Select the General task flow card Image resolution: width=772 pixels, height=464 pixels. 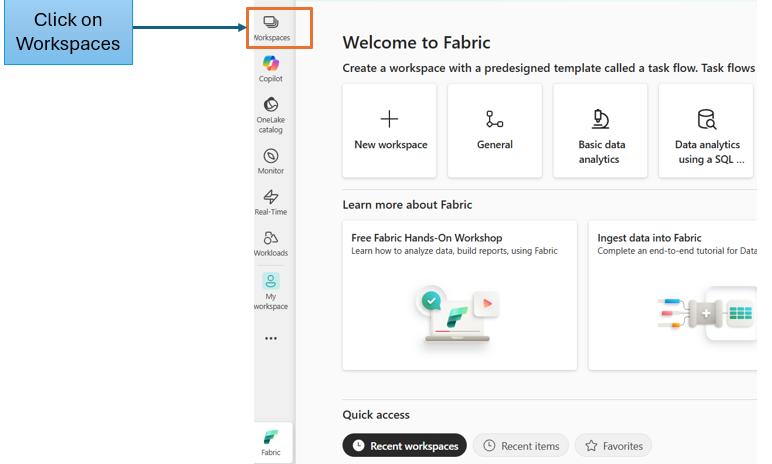point(495,131)
